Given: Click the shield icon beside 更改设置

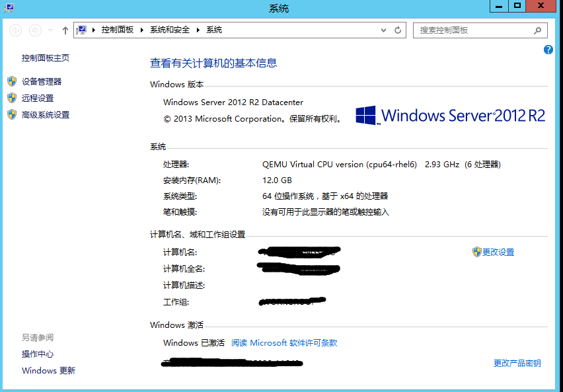Looking at the screenshot, I should point(476,252).
